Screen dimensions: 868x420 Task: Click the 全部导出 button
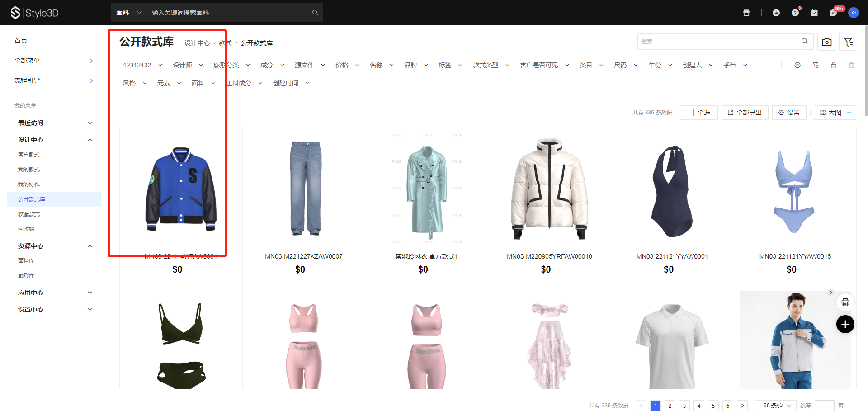(x=745, y=113)
